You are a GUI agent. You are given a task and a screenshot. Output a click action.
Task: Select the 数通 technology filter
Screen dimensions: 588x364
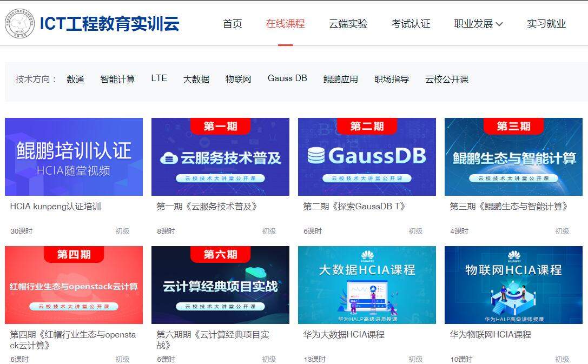tap(76, 78)
